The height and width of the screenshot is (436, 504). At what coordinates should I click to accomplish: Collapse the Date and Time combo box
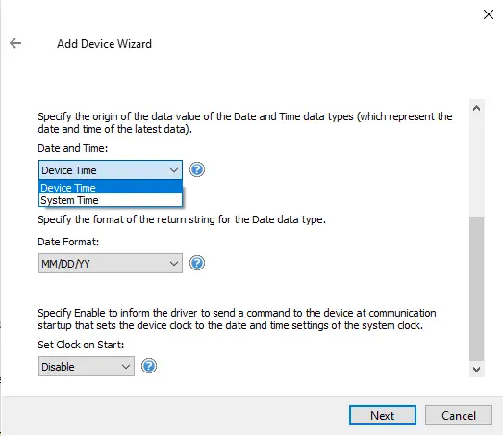pyautogui.click(x=111, y=169)
